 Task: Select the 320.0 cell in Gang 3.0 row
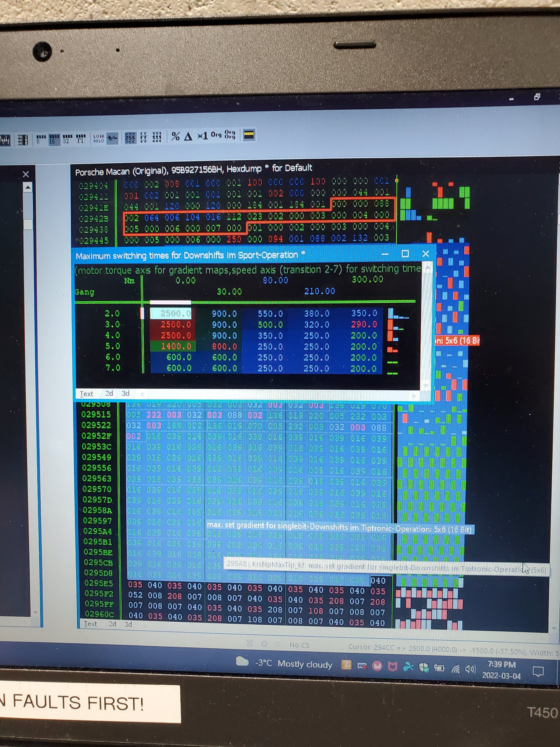click(317, 325)
